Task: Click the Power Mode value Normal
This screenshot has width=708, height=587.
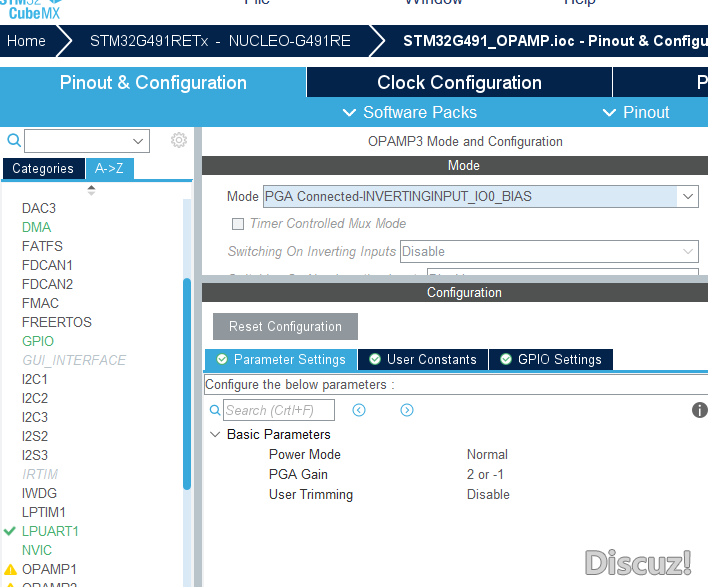Action: tap(487, 454)
